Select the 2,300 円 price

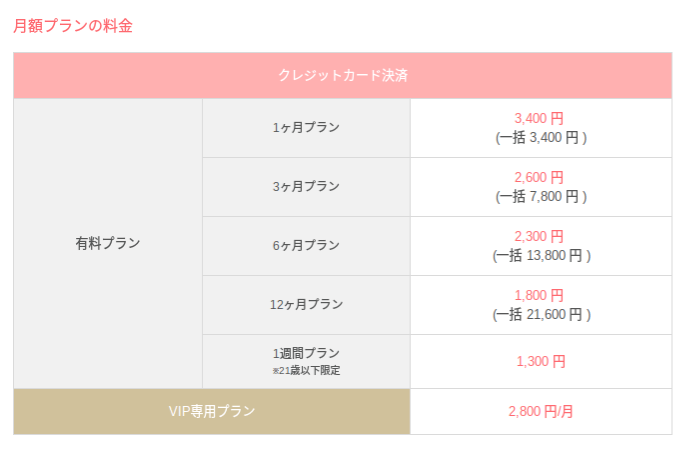(539, 237)
